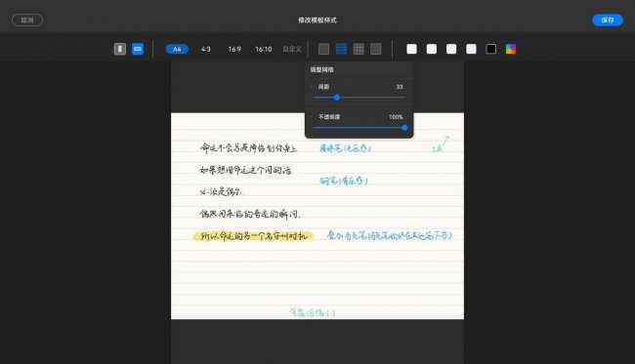Choose the 16:9 page ratio
This screenshot has height=364, width=635.
pyautogui.click(x=234, y=49)
